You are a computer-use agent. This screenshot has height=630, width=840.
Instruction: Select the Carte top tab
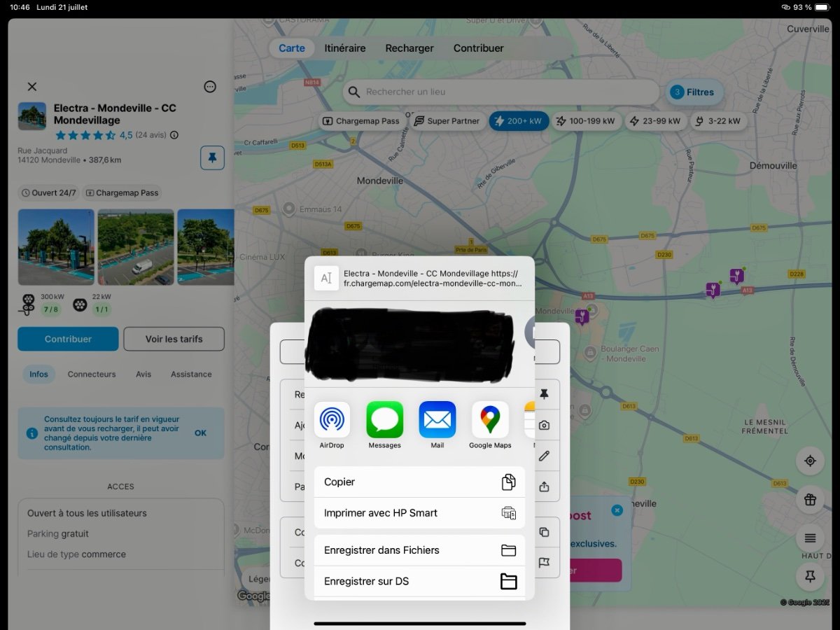[292, 48]
